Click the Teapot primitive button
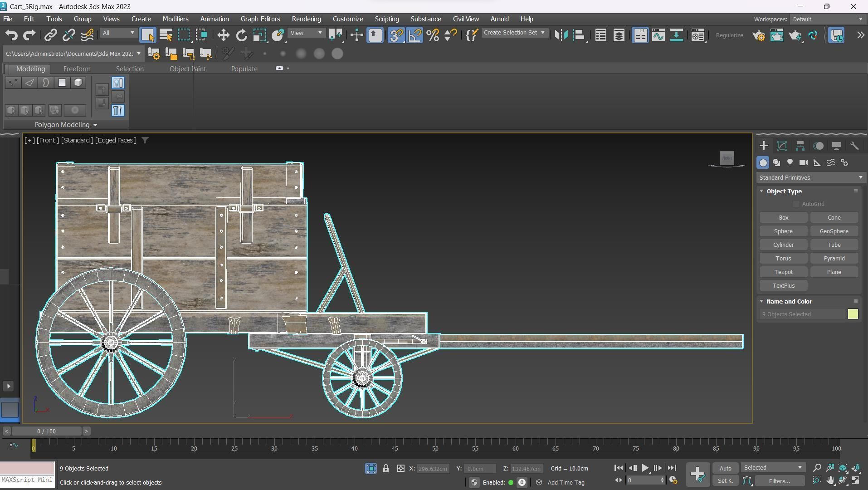The width and height of the screenshot is (868, 490). point(783,272)
